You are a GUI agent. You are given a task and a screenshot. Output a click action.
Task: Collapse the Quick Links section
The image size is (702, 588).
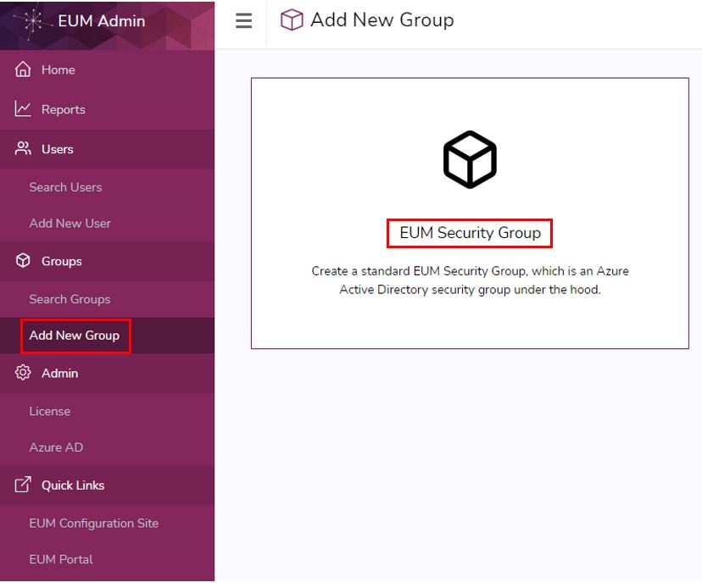108,485
